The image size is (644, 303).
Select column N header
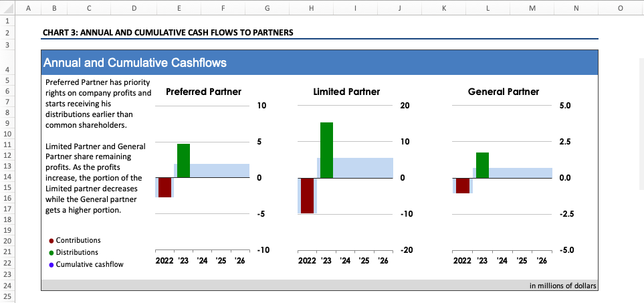coord(576,8)
